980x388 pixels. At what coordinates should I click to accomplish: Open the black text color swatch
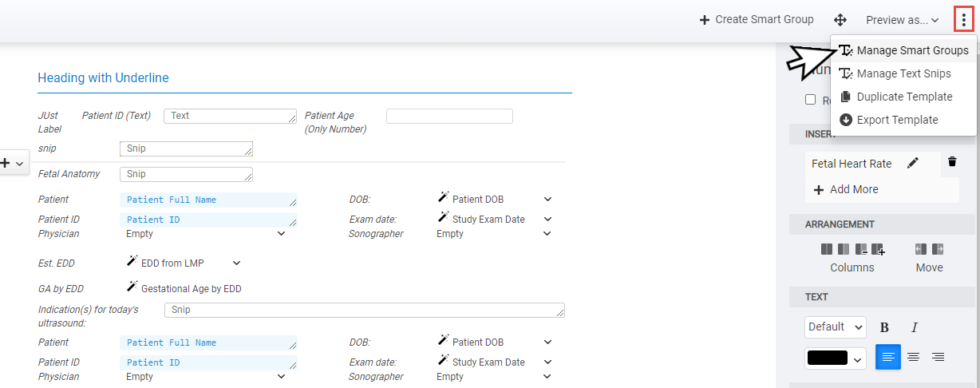(x=836, y=358)
